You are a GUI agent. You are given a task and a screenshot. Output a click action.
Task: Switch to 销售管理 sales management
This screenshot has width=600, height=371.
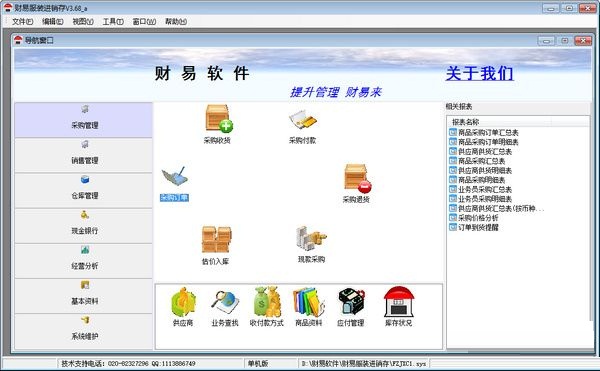coord(84,155)
